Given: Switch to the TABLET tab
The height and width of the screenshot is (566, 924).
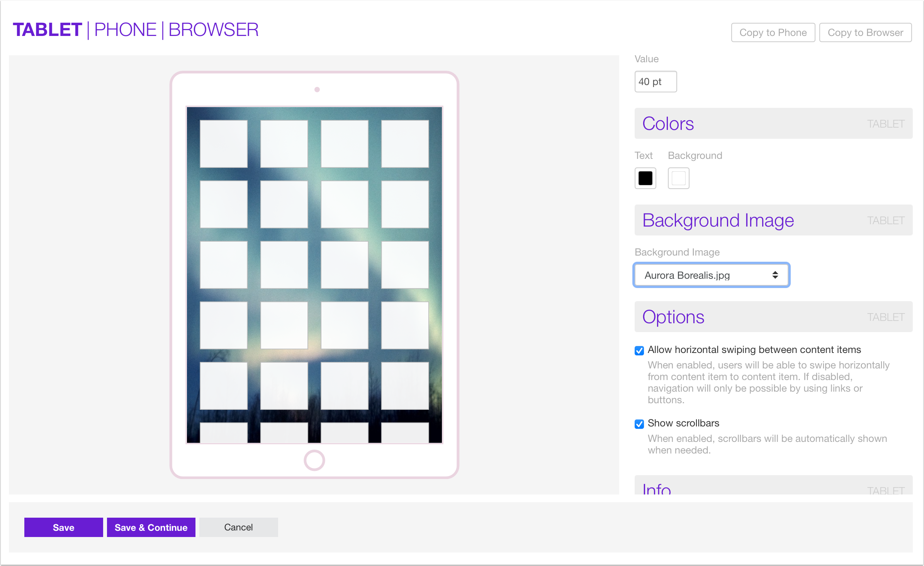Looking at the screenshot, I should (x=48, y=30).
